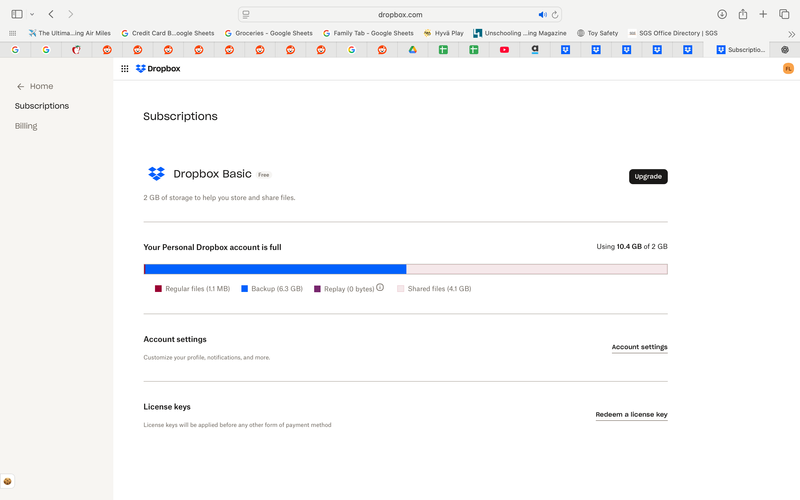The height and width of the screenshot is (500, 800).
Task: Click the Subscriptions page heading
Action: pos(180,116)
